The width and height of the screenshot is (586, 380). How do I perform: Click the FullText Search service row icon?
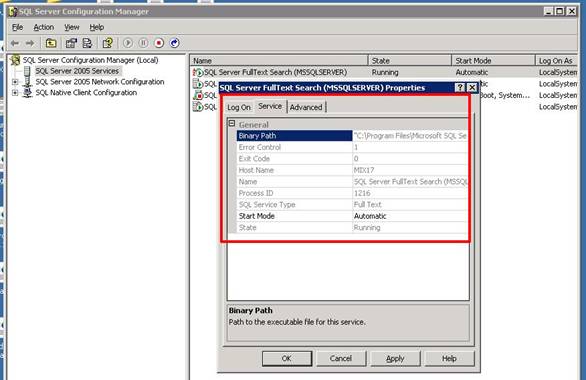click(197, 72)
